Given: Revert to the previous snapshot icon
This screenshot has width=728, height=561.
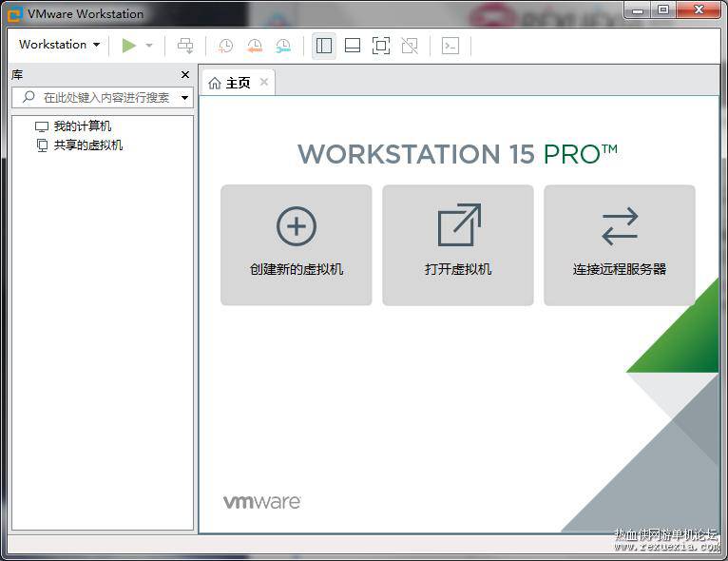Looking at the screenshot, I should click(x=255, y=46).
